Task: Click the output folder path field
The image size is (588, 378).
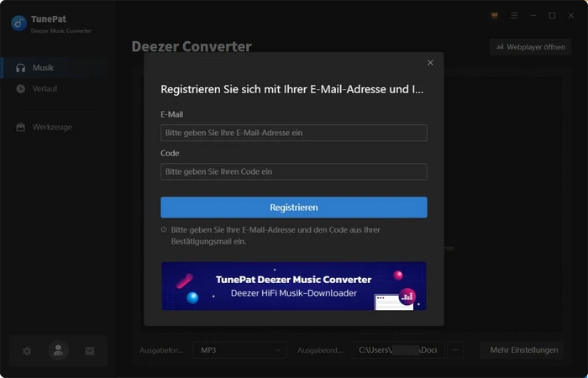Action: pyautogui.click(x=397, y=350)
